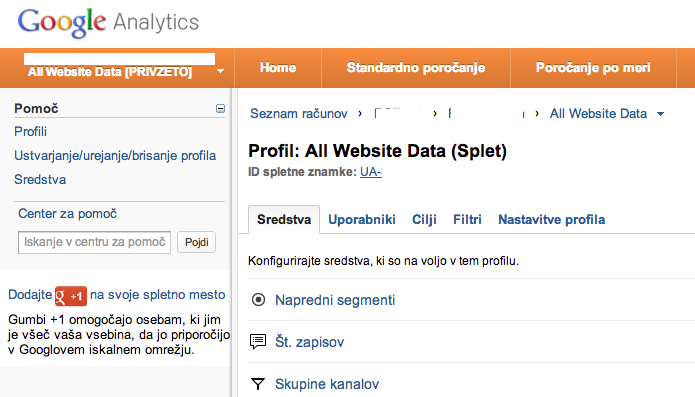Click the Št. zapisov annotation icon
The image size is (695, 397).
(258, 342)
